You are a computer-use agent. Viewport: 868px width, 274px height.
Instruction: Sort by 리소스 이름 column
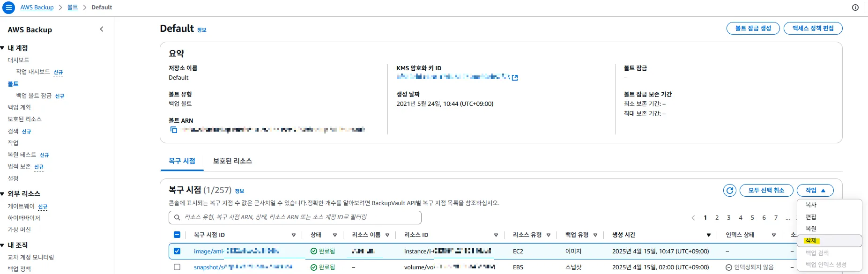point(387,235)
